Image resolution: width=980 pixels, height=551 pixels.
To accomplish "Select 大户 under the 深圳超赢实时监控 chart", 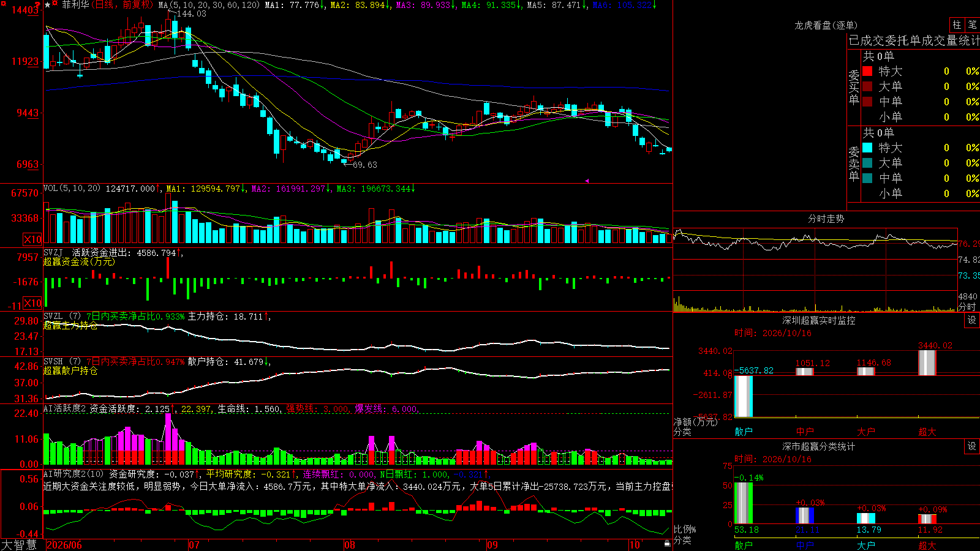I will tap(866, 432).
